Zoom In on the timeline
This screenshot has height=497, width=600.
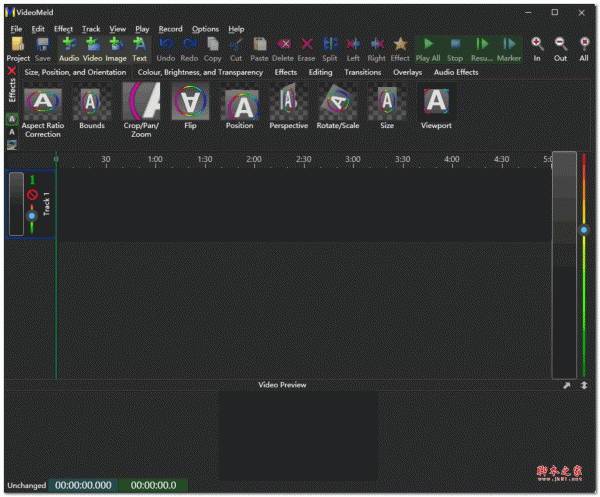click(x=537, y=50)
